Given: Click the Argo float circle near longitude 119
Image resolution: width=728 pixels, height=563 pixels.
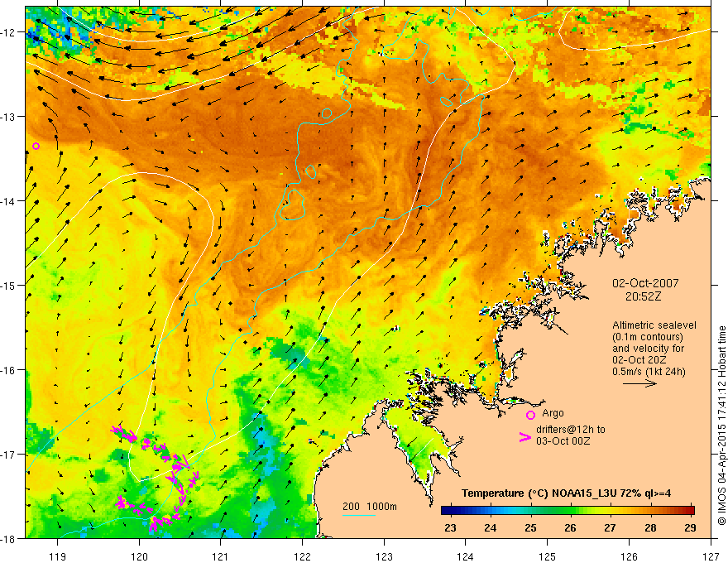Looking at the screenshot, I should click(36, 146).
